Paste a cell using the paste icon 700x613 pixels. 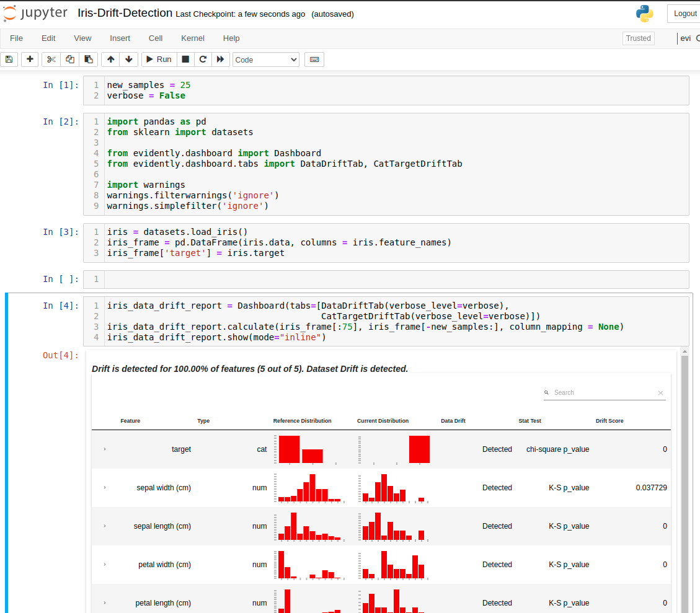pyautogui.click(x=88, y=60)
